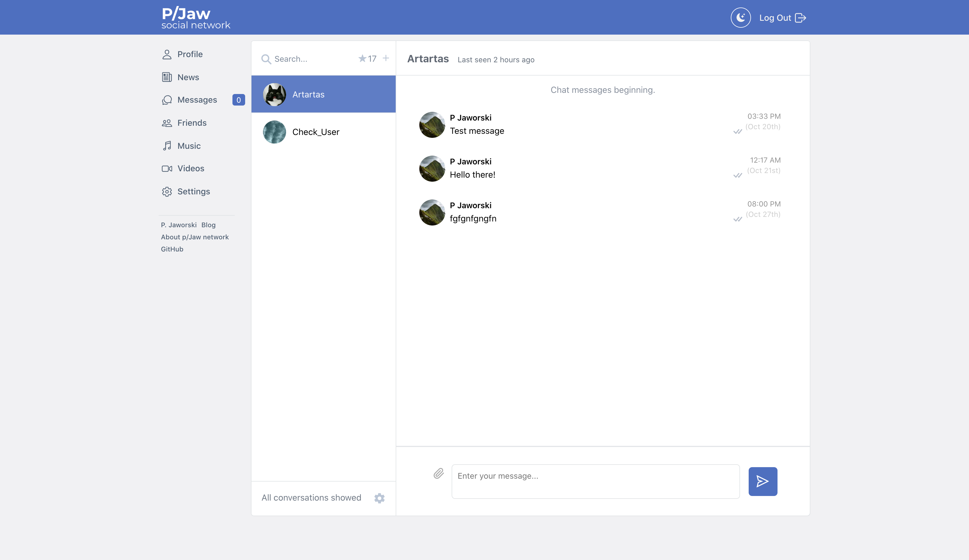Open Settings from the sidebar

(186, 191)
